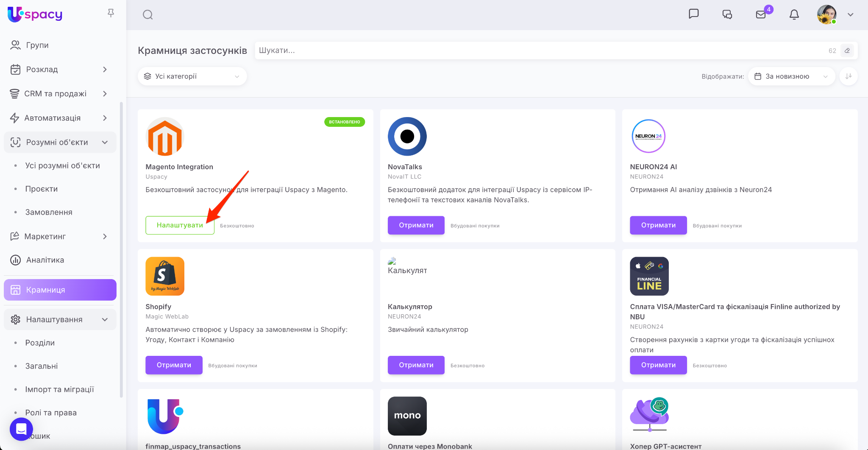Open the mail inbox icon with badge
The height and width of the screenshot is (450, 868).
coord(761,14)
